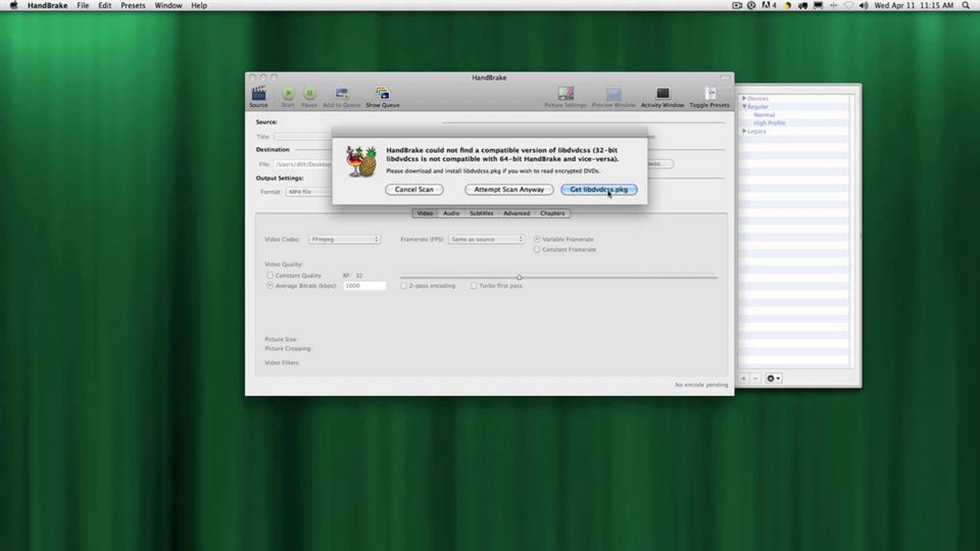Open the Framerate FPS dropdown
The image size is (980, 551).
(x=486, y=240)
